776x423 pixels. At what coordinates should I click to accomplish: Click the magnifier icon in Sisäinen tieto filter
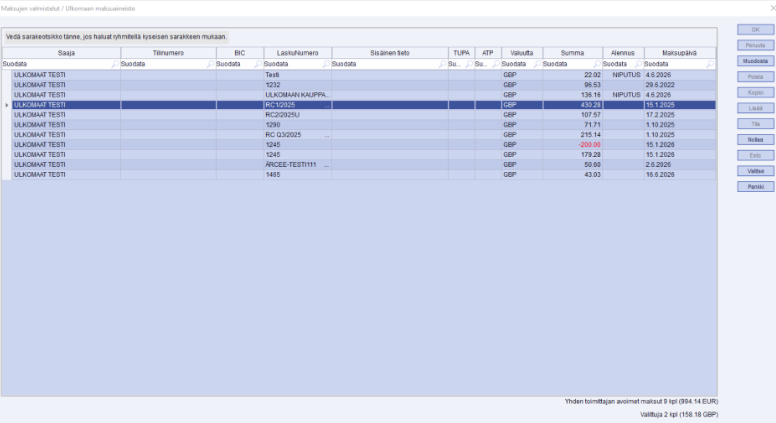coord(442,64)
